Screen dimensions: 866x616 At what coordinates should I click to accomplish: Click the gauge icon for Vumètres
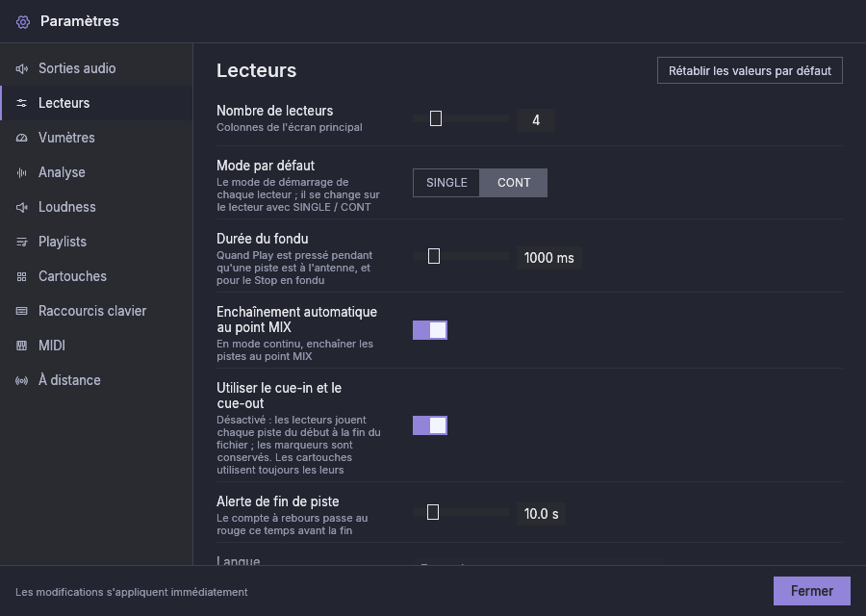pyautogui.click(x=21, y=138)
